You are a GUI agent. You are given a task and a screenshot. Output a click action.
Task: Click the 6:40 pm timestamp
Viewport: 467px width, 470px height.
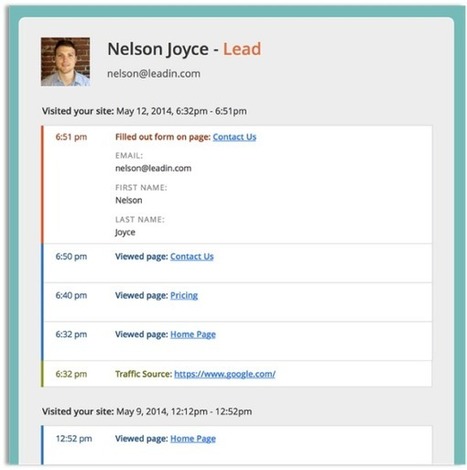[71, 296]
